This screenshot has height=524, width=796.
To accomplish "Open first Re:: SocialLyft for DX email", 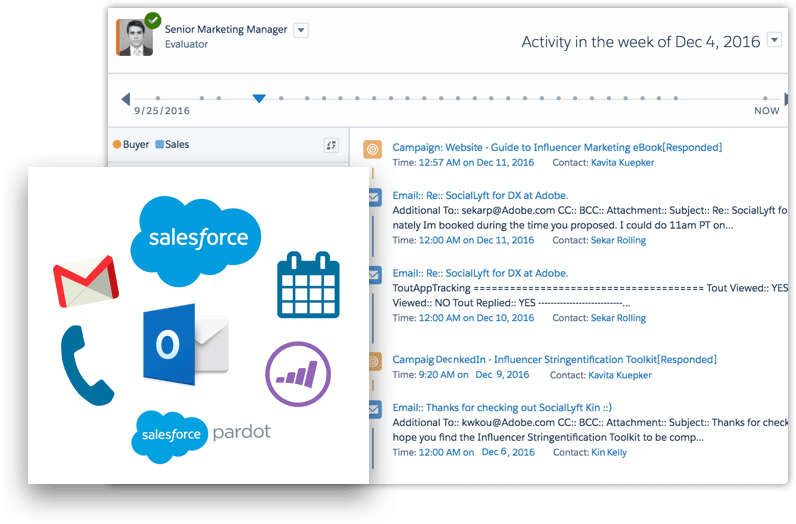I will coord(480,195).
